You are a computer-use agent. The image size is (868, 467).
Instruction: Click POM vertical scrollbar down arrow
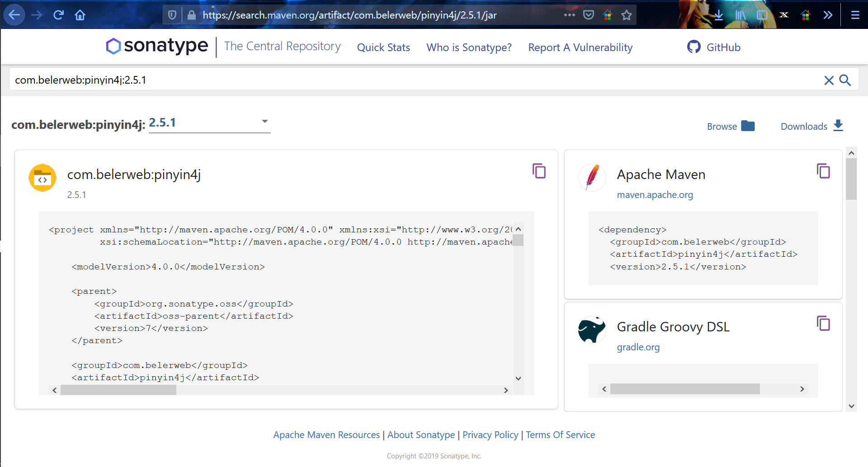(519, 378)
